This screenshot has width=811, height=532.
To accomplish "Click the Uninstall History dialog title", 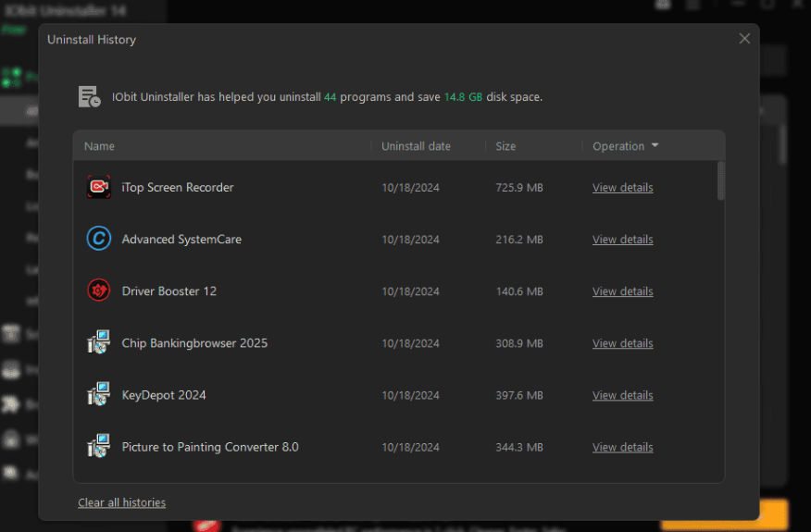I will tap(92, 40).
